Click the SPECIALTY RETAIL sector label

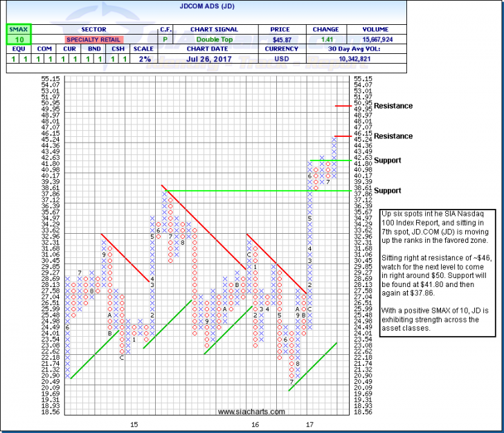(93, 40)
